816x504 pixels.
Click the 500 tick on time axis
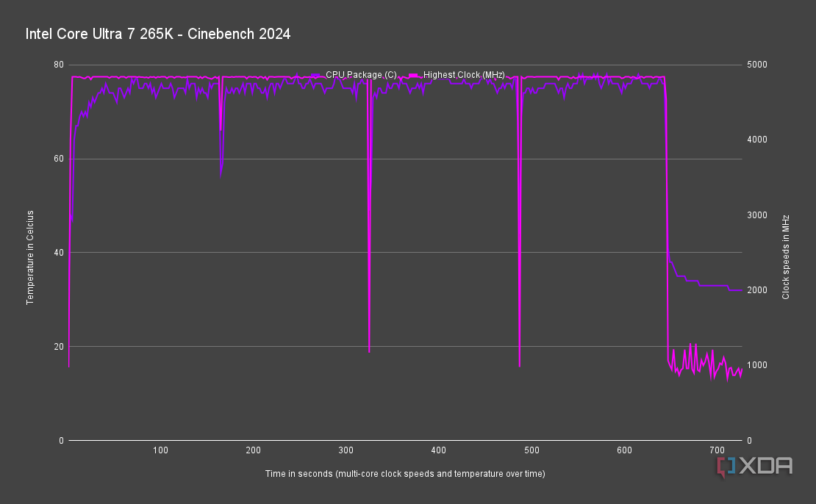tap(532, 450)
